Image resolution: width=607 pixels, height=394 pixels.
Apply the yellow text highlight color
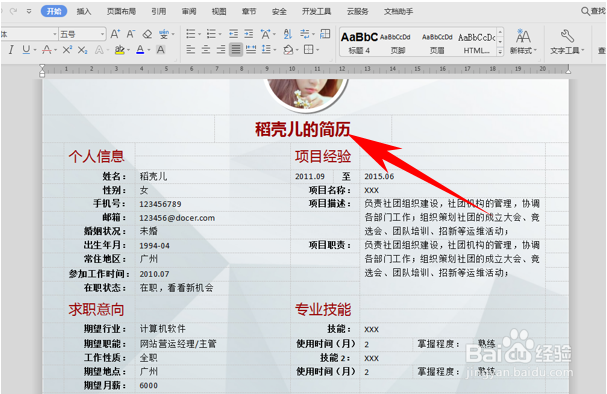tap(120, 50)
